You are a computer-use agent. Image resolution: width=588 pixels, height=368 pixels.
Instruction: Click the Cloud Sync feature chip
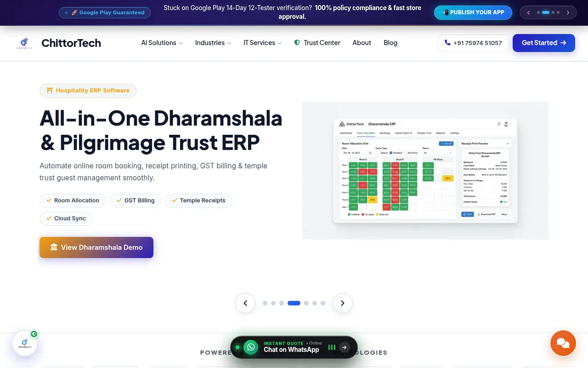pyautogui.click(x=66, y=218)
